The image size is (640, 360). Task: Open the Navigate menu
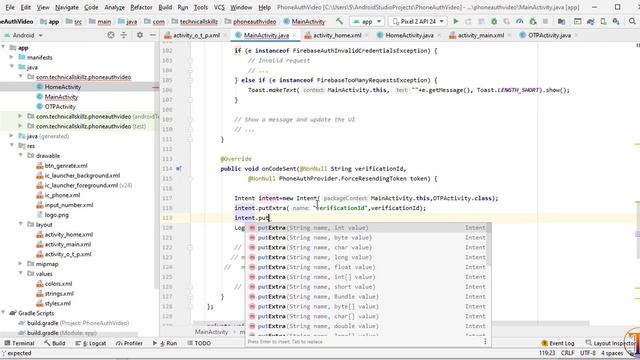(x=67, y=7)
